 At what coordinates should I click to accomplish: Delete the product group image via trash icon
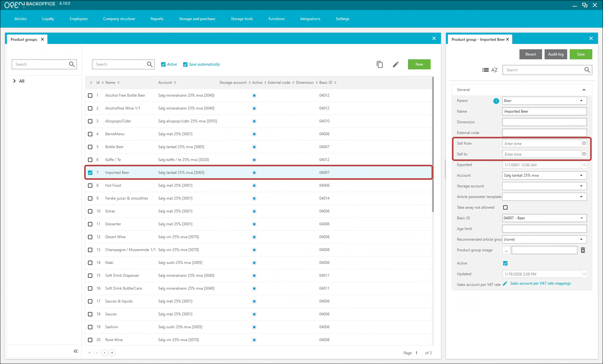click(x=583, y=250)
